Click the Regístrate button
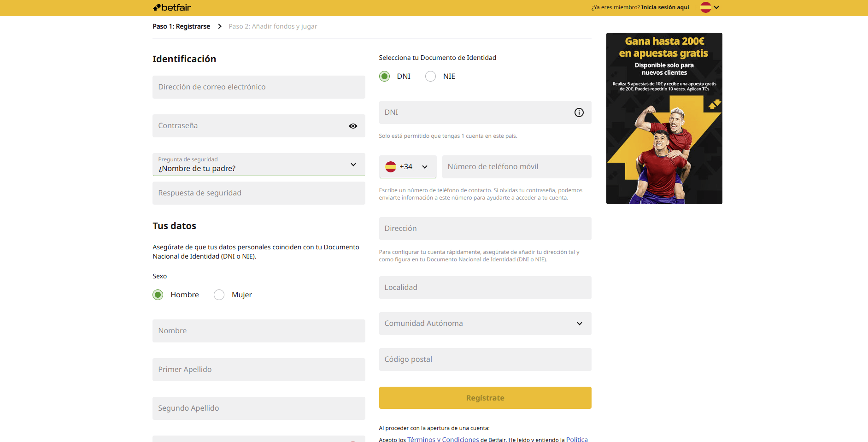The height and width of the screenshot is (442, 868). (x=485, y=398)
